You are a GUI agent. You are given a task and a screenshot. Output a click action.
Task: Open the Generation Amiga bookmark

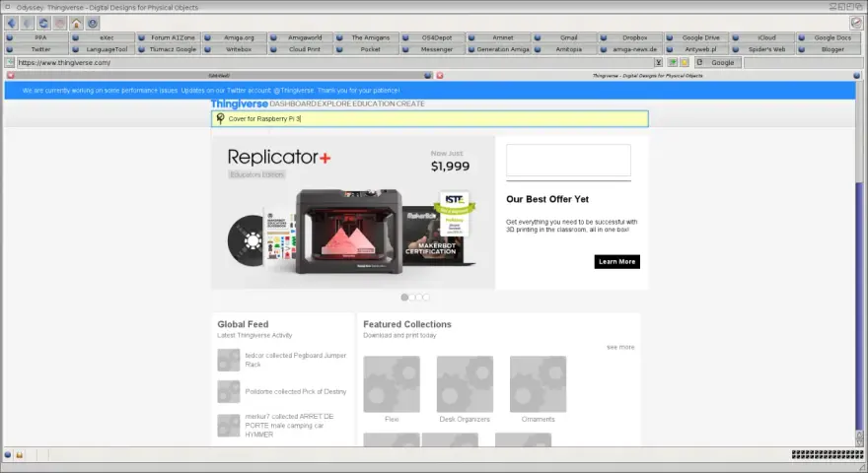click(x=498, y=49)
